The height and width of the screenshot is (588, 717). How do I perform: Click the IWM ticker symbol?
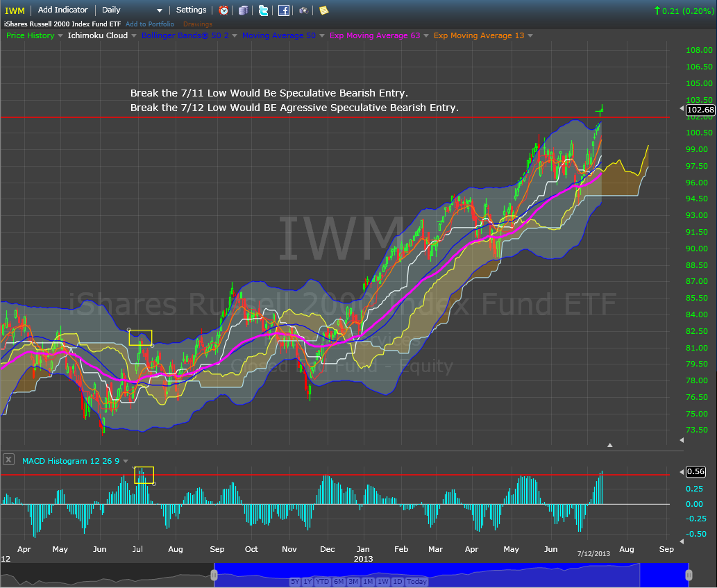point(15,10)
